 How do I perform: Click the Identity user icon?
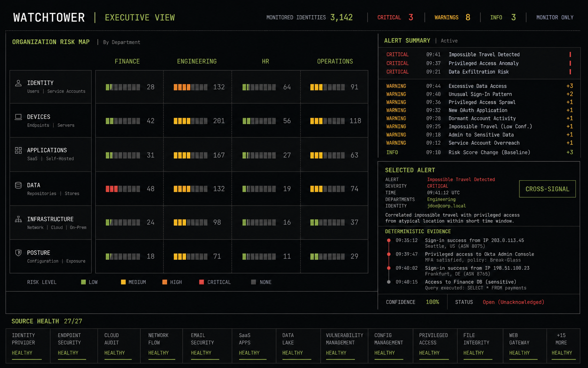[x=18, y=83]
